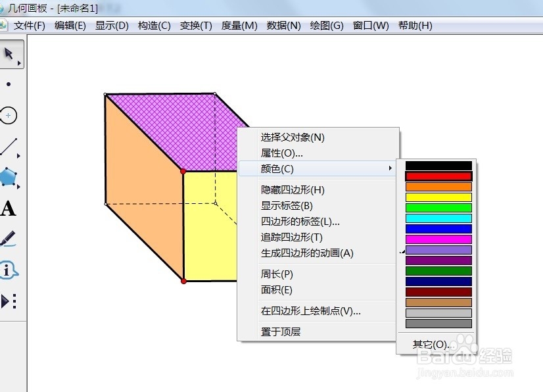
Task: Pick the dark green color swatch
Action: pyautogui.click(x=438, y=271)
